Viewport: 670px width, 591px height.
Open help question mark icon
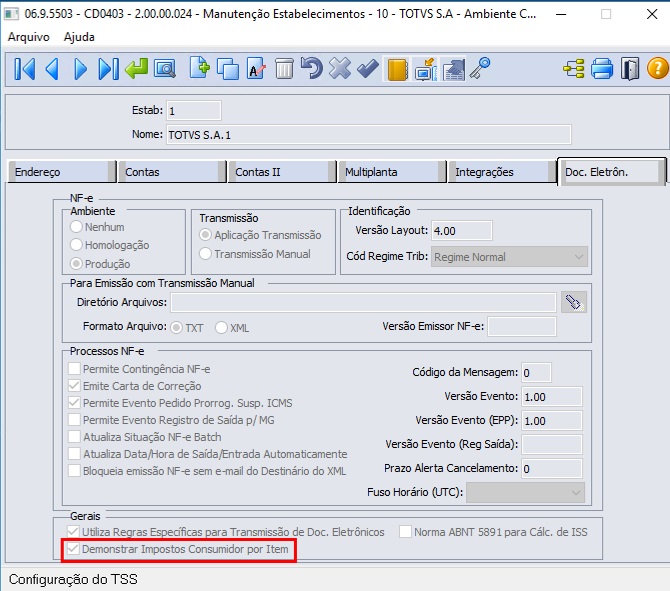658,68
